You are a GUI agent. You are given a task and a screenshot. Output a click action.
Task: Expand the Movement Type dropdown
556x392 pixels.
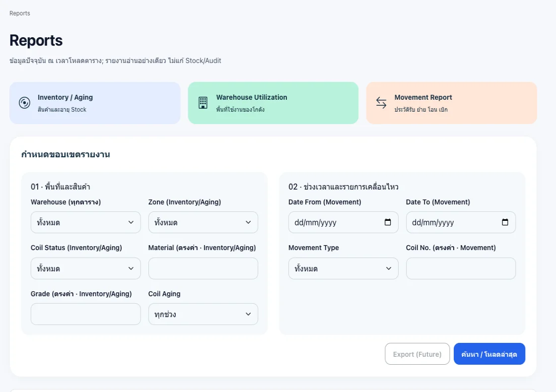coord(343,268)
